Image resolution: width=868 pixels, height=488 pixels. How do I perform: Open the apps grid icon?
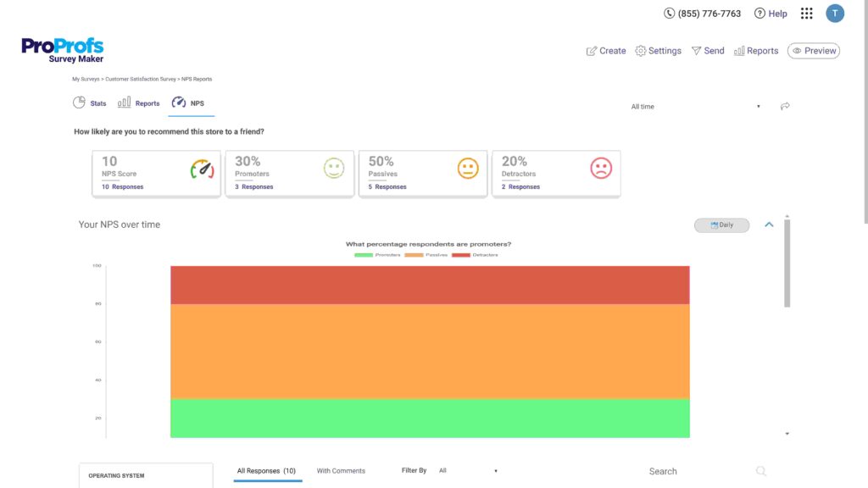(806, 13)
